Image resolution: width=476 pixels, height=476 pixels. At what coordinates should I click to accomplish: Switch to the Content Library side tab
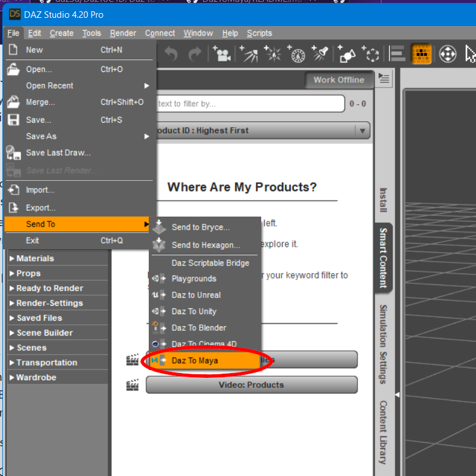(384, 432)
